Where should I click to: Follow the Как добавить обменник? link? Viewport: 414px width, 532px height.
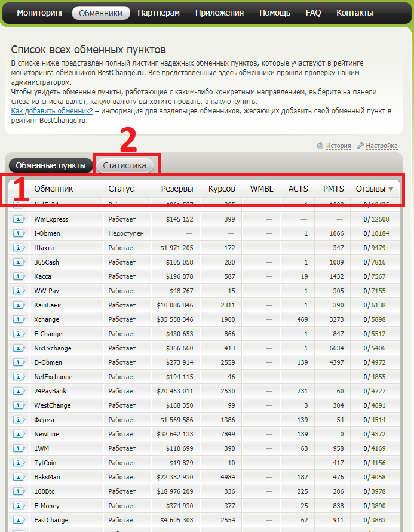click(52, 111)
